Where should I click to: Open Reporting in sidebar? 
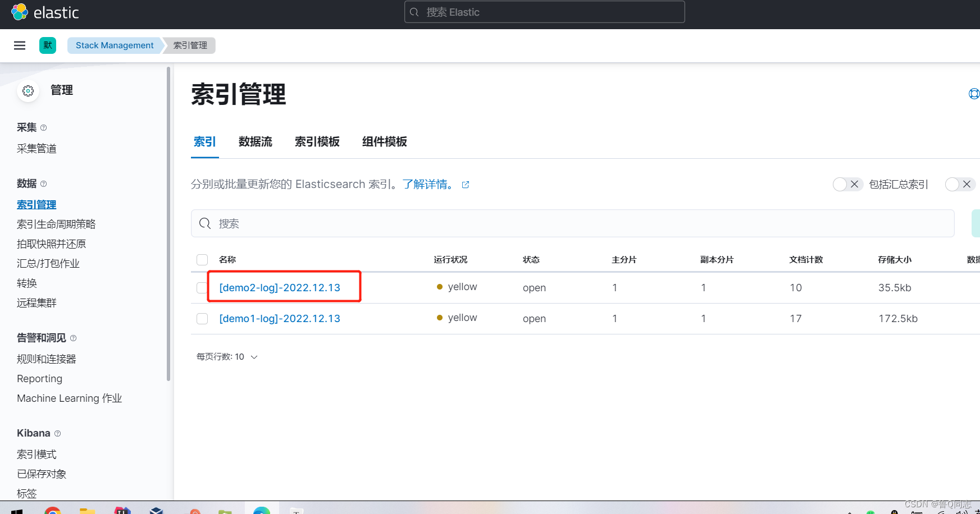pyautogui.click(x=39, y=379)
